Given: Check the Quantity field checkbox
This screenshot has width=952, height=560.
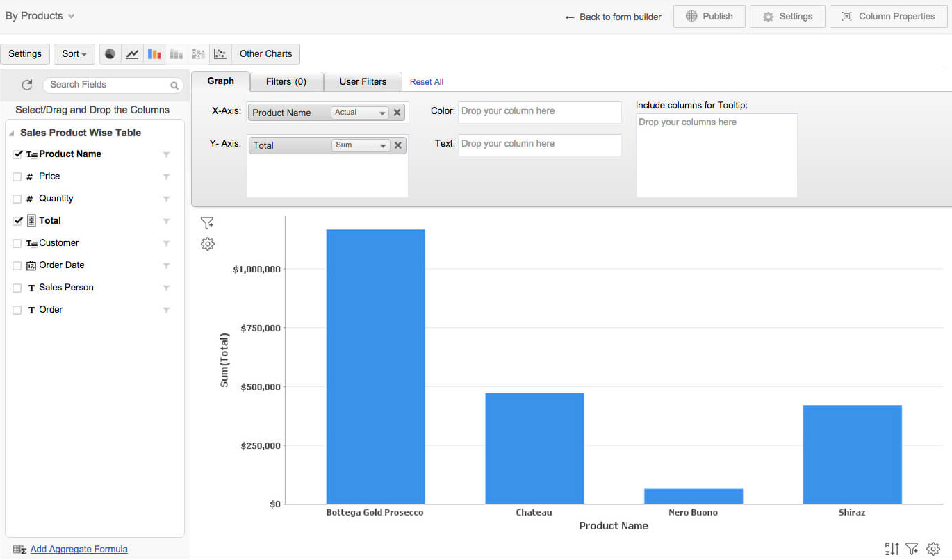Looking at the screenshot, I should click(17, 199).
